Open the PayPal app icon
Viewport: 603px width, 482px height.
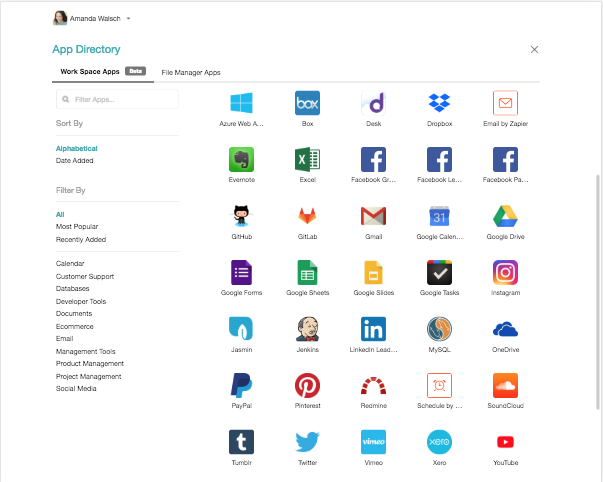click(241, 385)
